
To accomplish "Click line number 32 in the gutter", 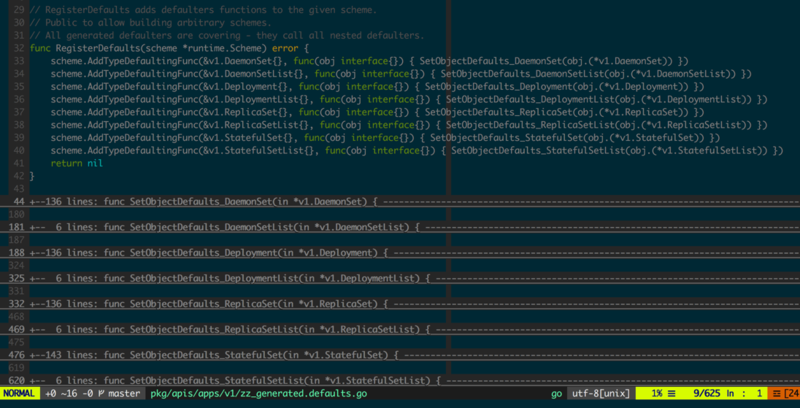I will [19, 48].
